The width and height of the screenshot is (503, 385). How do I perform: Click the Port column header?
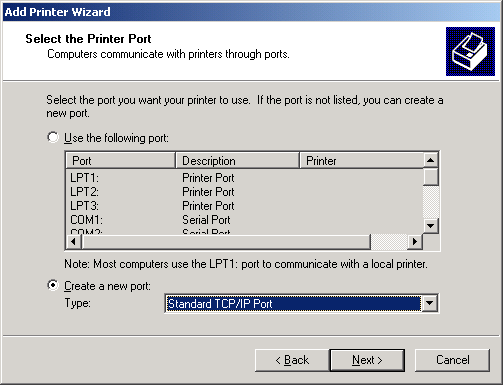121,161
